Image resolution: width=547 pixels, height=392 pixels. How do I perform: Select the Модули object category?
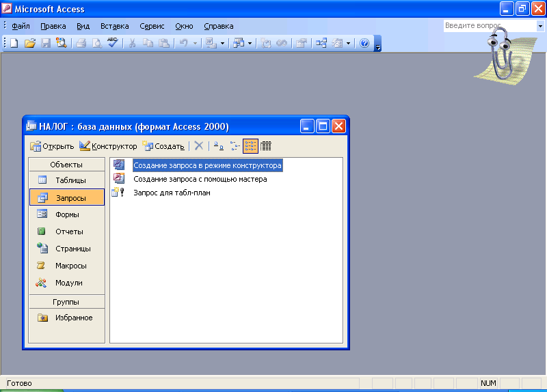pyautogui.click(x=66, y=283)
